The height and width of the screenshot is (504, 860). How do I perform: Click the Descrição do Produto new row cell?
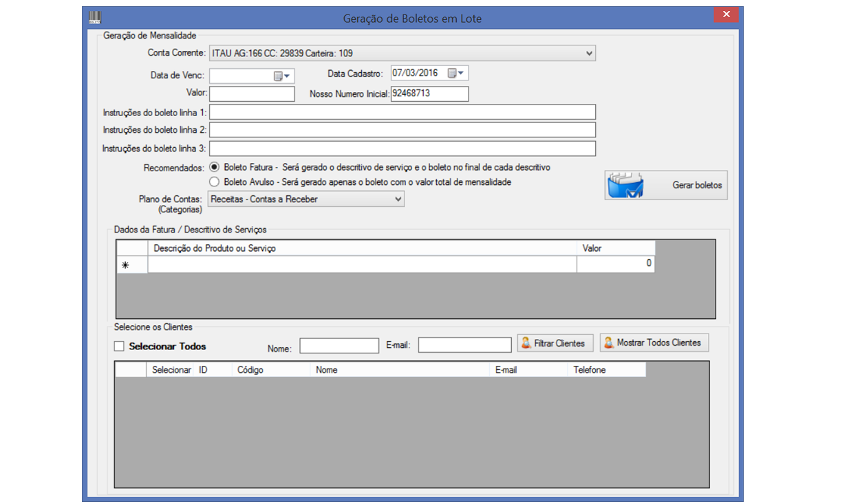(361, 265)
